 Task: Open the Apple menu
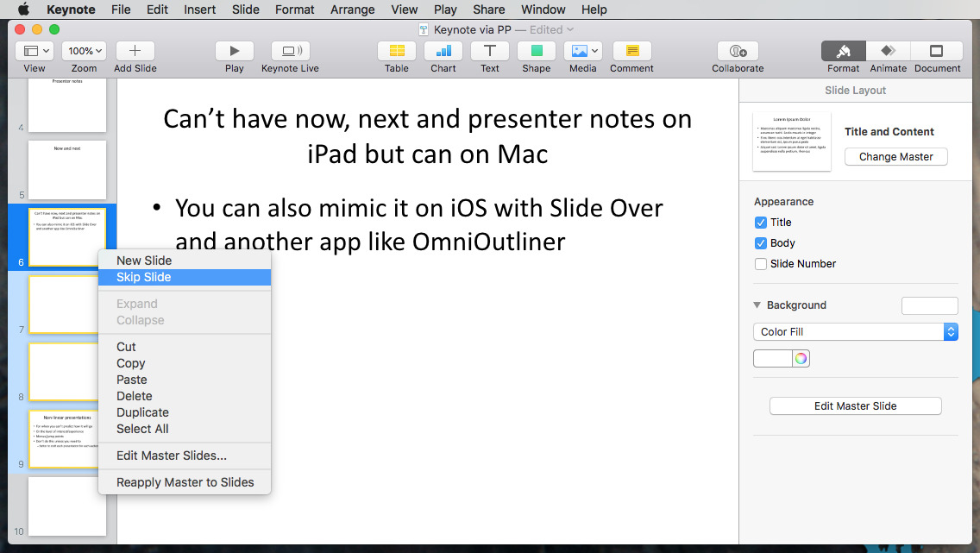click(23, 9)
